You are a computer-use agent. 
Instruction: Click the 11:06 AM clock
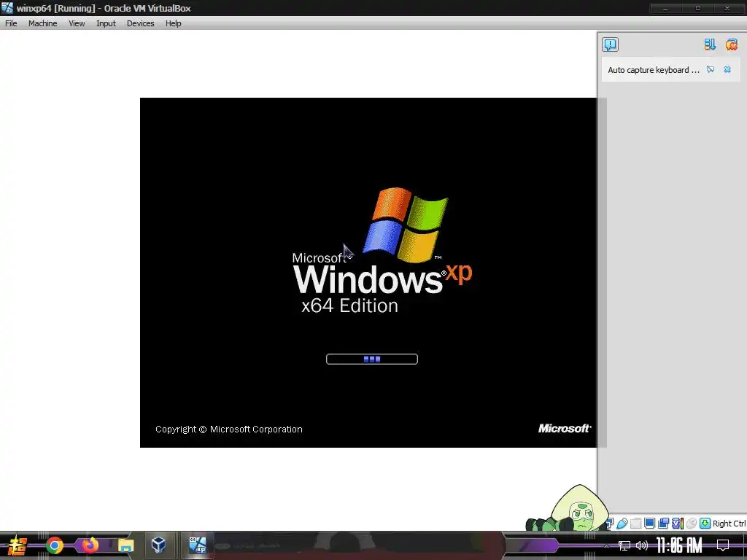(679, 545)
